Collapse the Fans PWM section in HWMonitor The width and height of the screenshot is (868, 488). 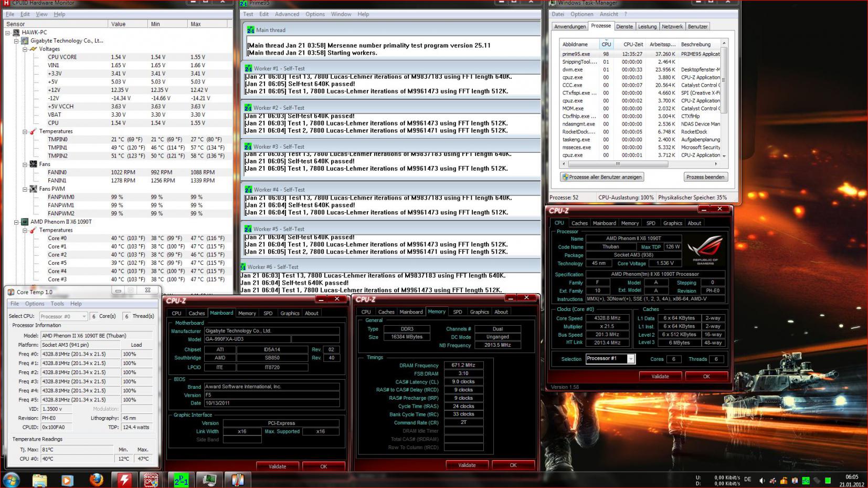25,189
